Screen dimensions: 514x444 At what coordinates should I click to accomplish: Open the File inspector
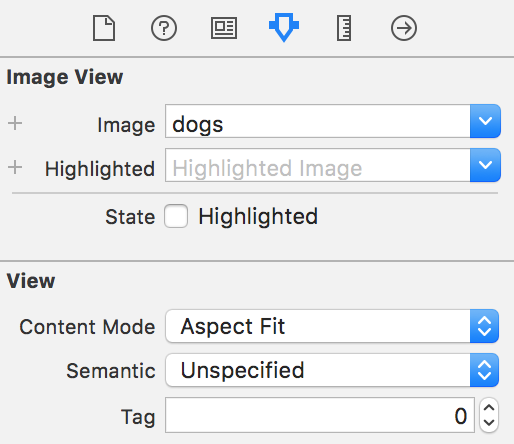pos(104,29)
